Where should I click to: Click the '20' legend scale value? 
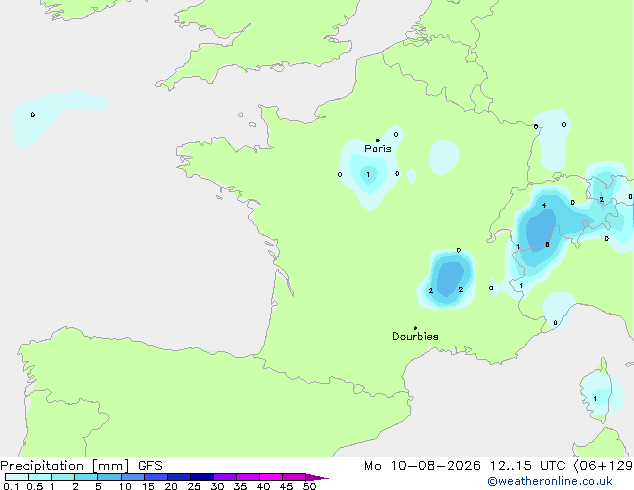tap(171, 486)
